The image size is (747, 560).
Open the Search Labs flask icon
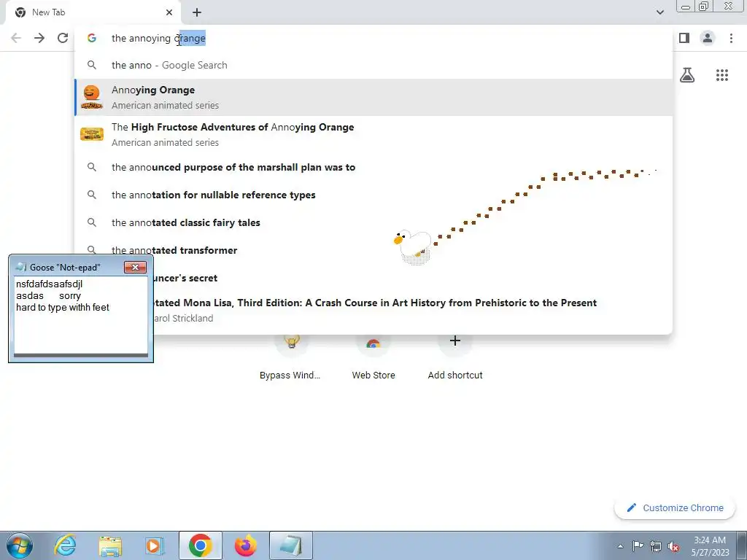687,75
